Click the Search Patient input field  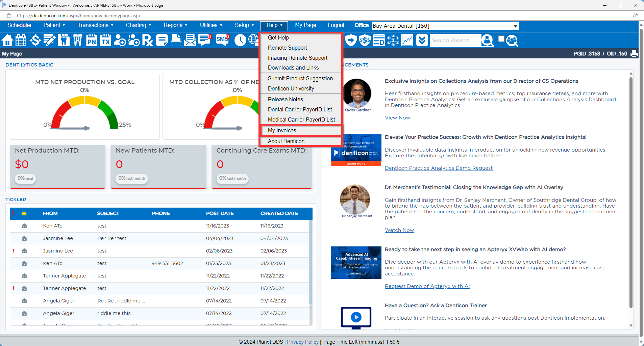[455, 41]
